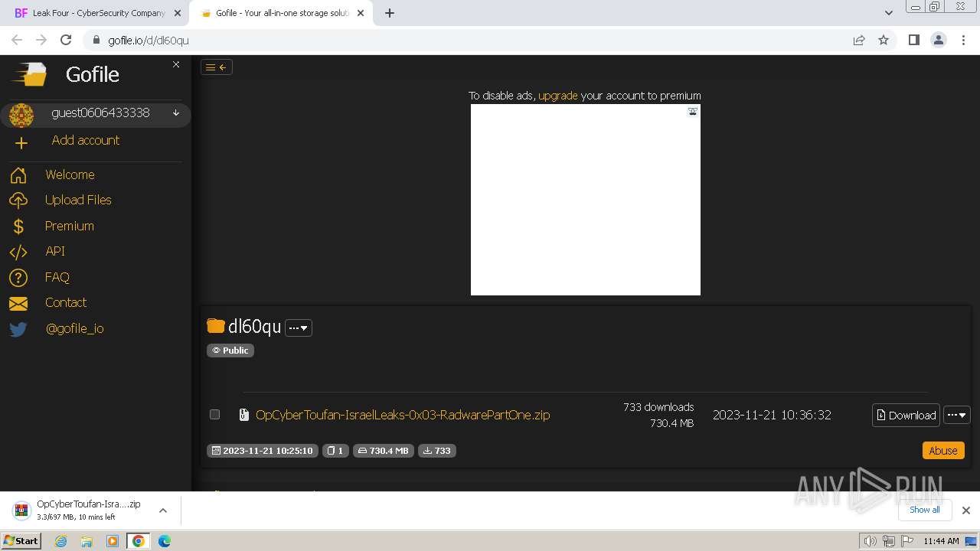Reload the current page
This screenshot has height=551, width=980.
click(66, 41)
